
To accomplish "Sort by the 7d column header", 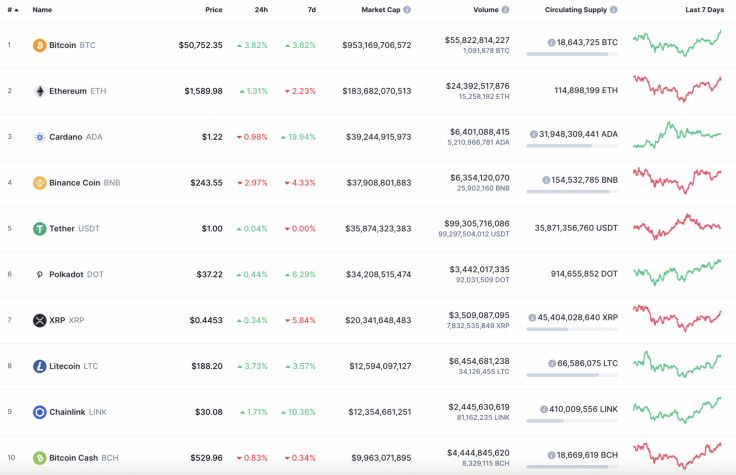I will pyautogui.click(x=312, y=9).
